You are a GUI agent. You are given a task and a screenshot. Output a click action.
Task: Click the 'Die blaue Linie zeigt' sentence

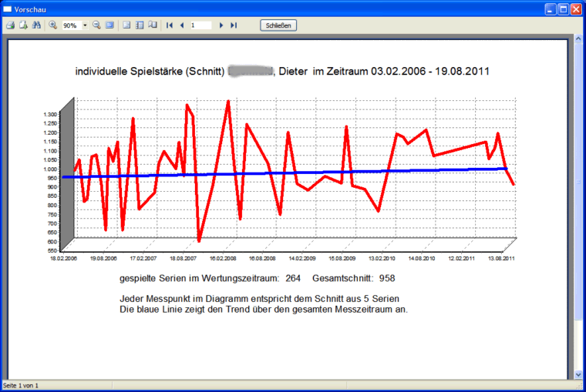point(264,310)
